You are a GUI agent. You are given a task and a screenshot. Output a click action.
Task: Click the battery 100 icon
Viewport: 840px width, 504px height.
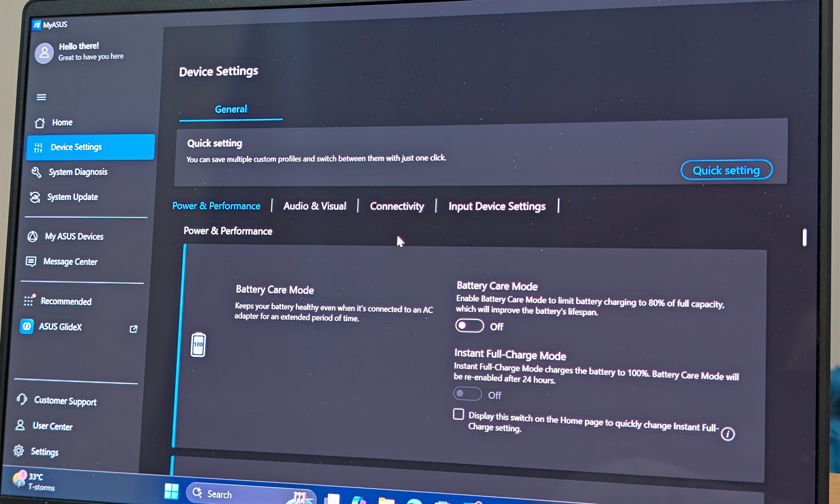pyautogui.click(x=198, y=345)
